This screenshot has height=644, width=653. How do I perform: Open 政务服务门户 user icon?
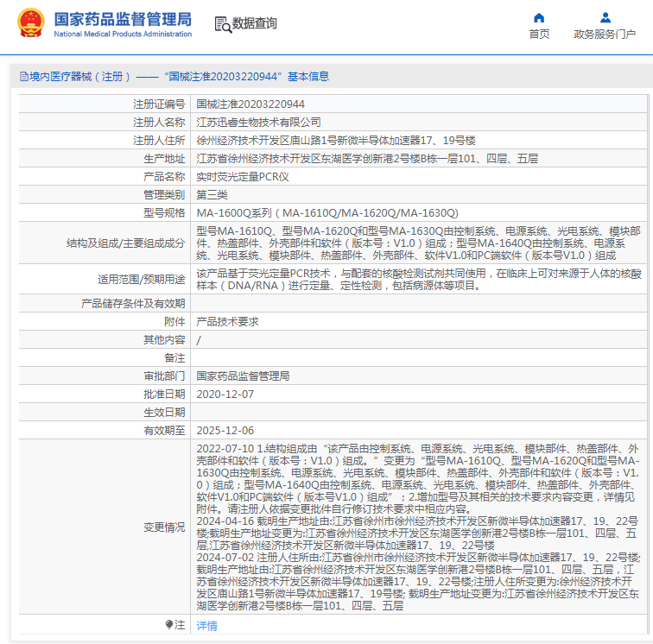pyautogui.click(x=605, y=17)
